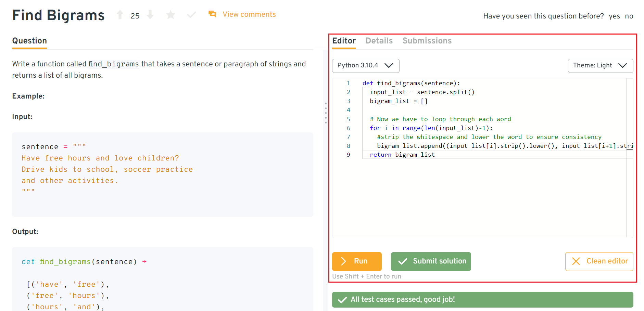Open the View comments link
644x311 pixels.
[x=249, y=14]
